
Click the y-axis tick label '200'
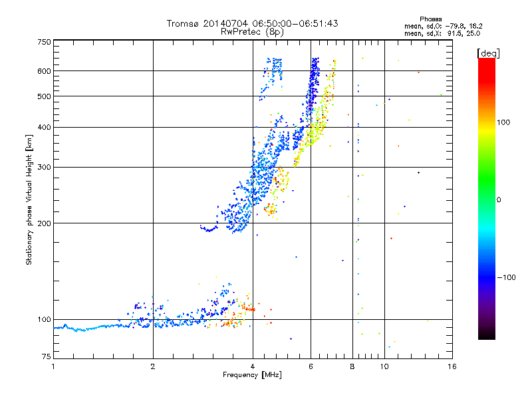click(x=44, y=223)
